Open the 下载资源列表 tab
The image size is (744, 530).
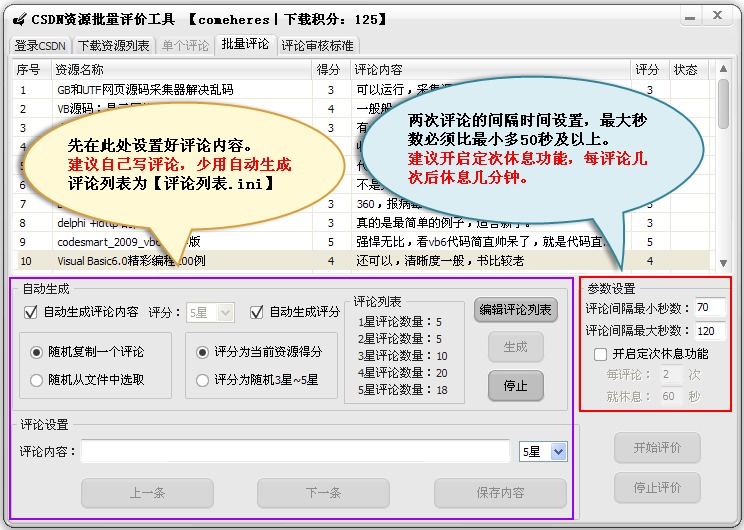pyautogui.click(x=114, y=46)
